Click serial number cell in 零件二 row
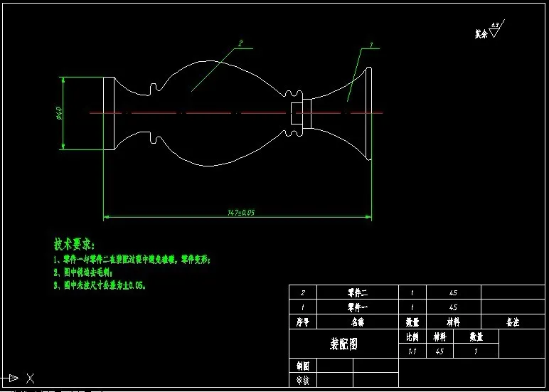The image size is (549, 392). coord(303,292)
